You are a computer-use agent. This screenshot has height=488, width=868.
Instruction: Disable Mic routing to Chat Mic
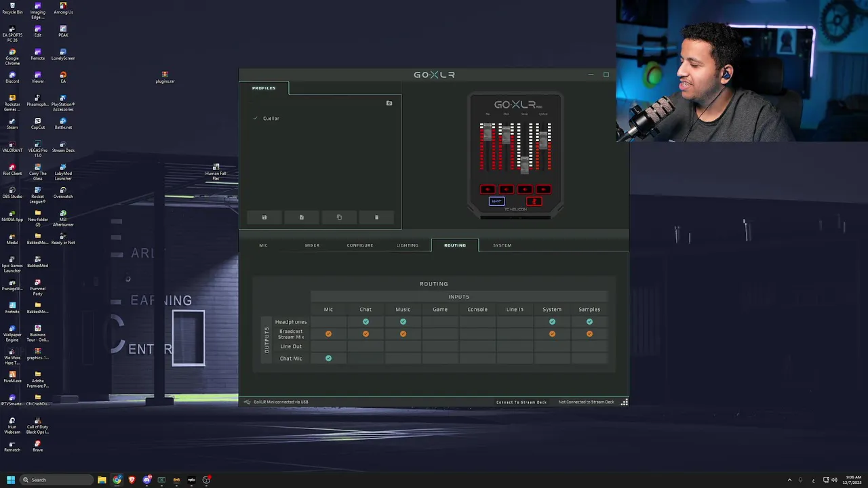click(328, 359)
